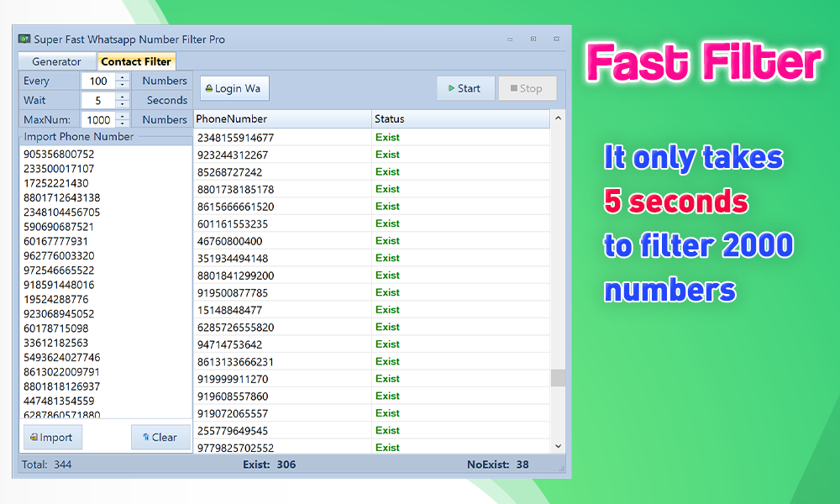Viewport: 840px width, 504px height.
Task: Increase MaxNum using its up stepper arrow
Action: pos(123,115)
